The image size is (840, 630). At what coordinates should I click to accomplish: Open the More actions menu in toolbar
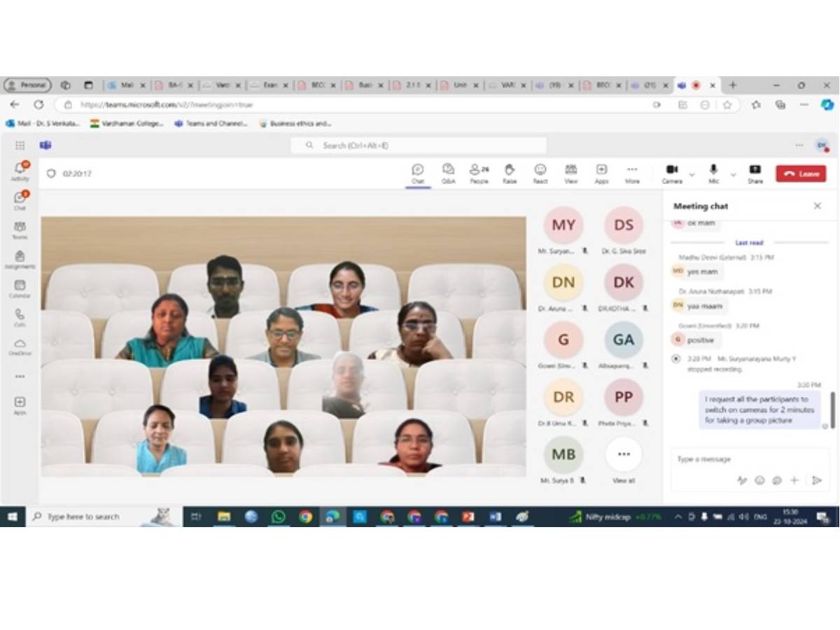point(632,172)
